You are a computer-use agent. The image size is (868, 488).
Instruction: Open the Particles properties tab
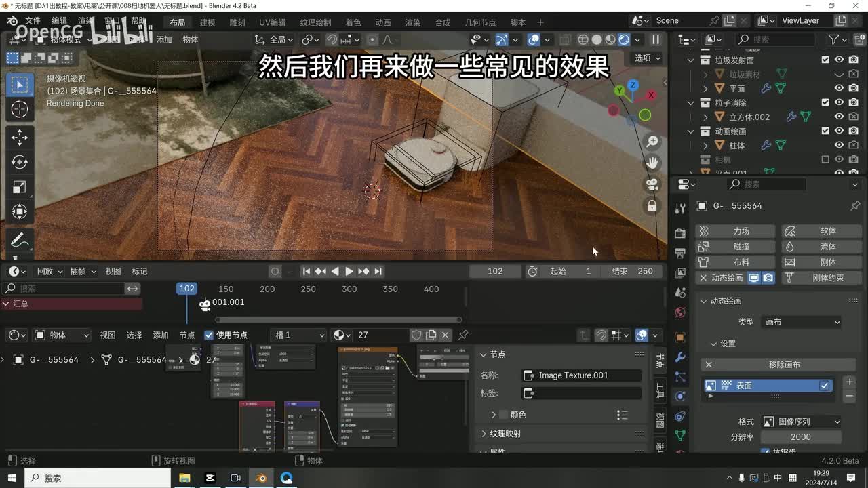680,377
